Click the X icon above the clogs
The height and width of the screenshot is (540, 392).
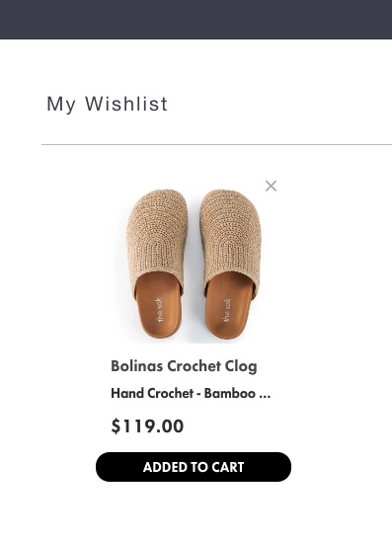coord(271,186)
